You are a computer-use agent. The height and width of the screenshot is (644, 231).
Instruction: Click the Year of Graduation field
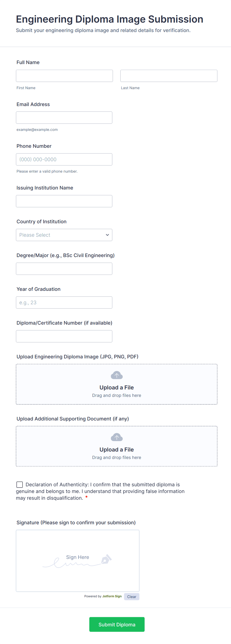coord(64,303)
